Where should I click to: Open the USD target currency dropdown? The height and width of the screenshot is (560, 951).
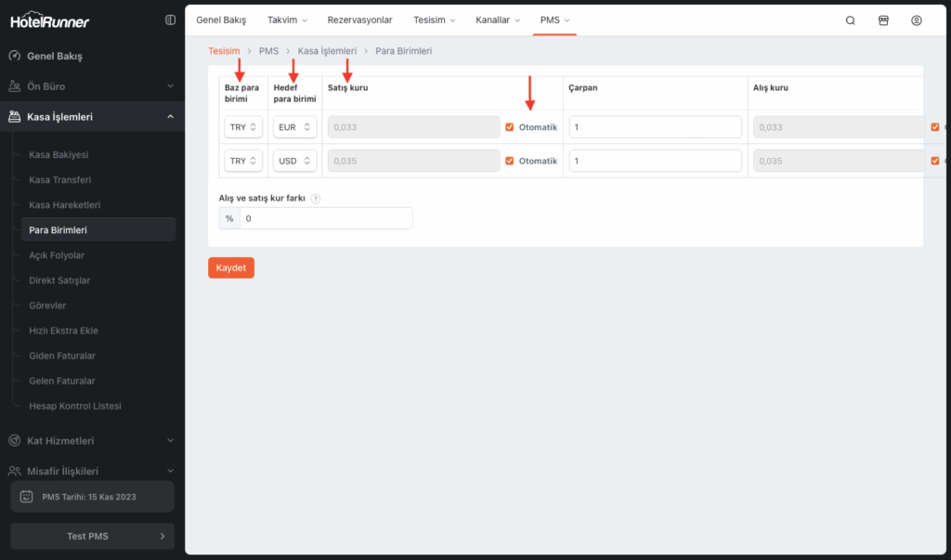click(x=294, y=161)
